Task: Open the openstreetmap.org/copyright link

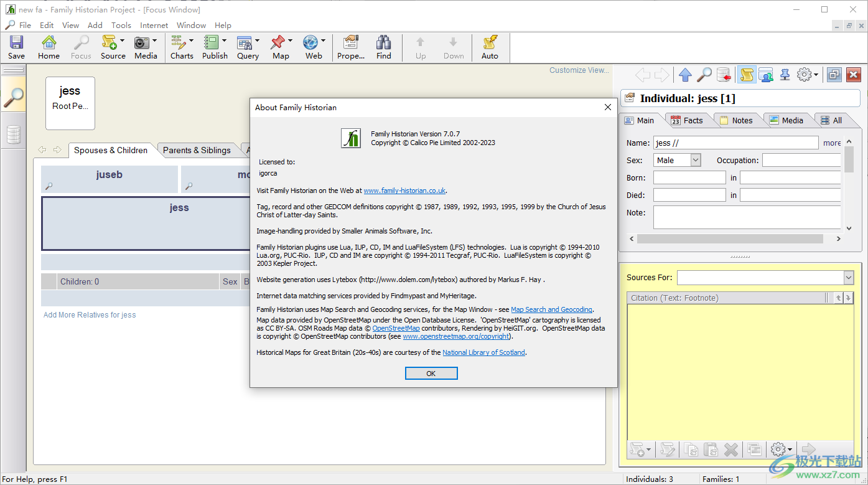Action: pos(456,336)
